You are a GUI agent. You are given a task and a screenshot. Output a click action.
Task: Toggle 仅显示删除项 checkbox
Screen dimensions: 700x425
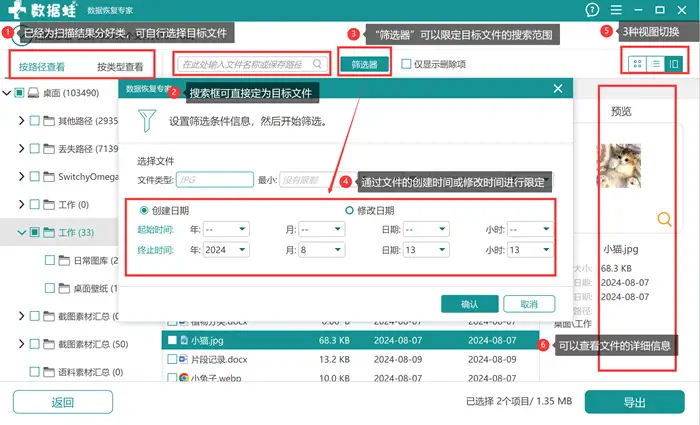406,64
